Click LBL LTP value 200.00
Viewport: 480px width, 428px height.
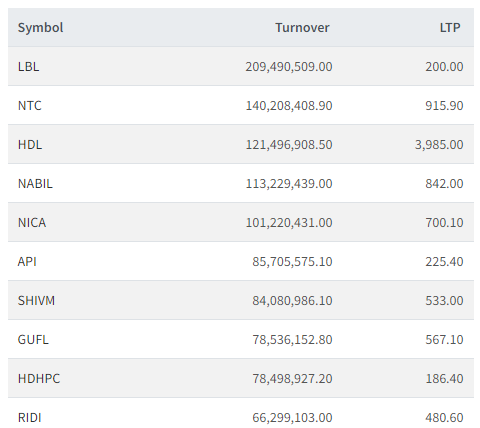pos(444,67)
